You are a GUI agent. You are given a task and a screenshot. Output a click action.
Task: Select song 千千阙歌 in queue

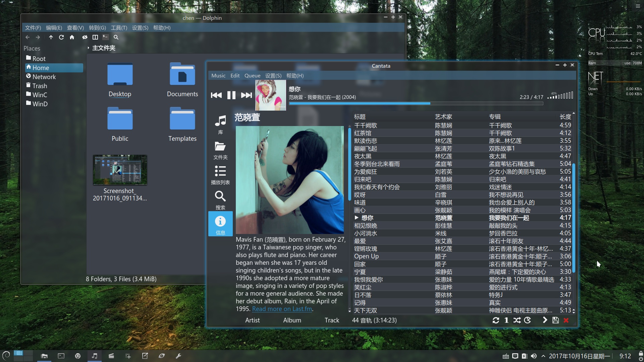[x=462, y=125]
